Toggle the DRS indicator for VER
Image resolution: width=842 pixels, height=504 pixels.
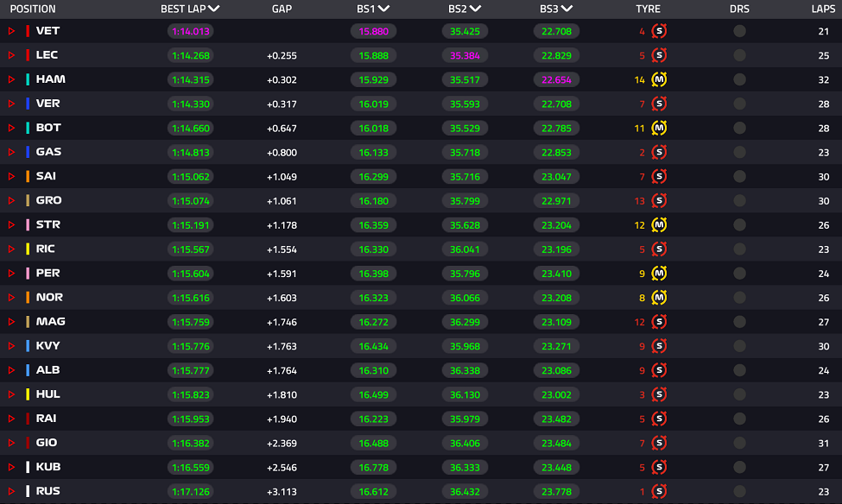(x=739, y=104)
